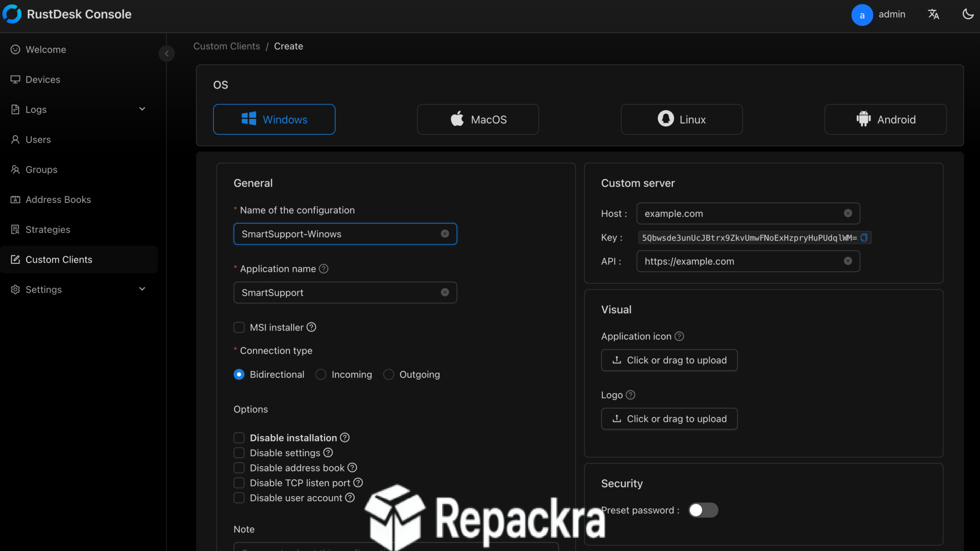Open the Settings sidebar item
Screen dimensions: 980x551
point(79,290)
